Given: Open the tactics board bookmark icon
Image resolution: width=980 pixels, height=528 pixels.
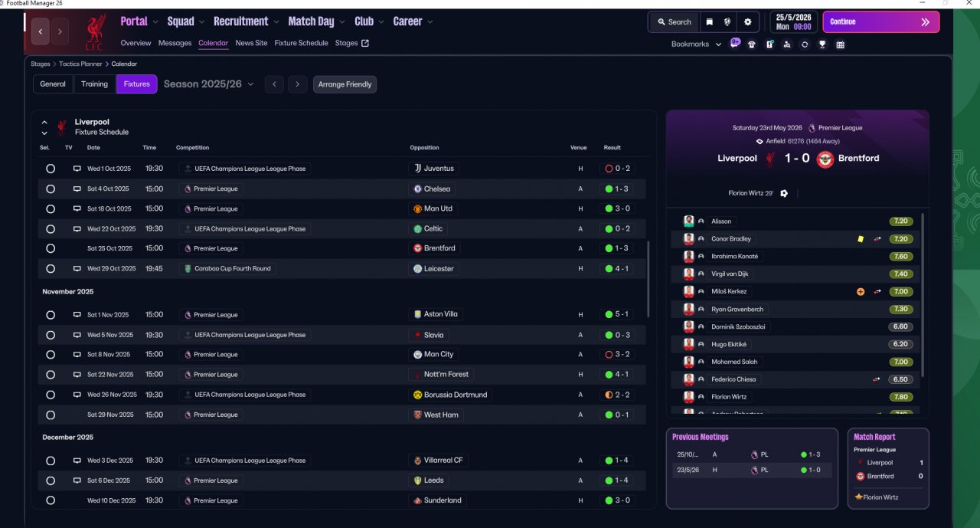Looking at the screenshot, I should point(769,44).
